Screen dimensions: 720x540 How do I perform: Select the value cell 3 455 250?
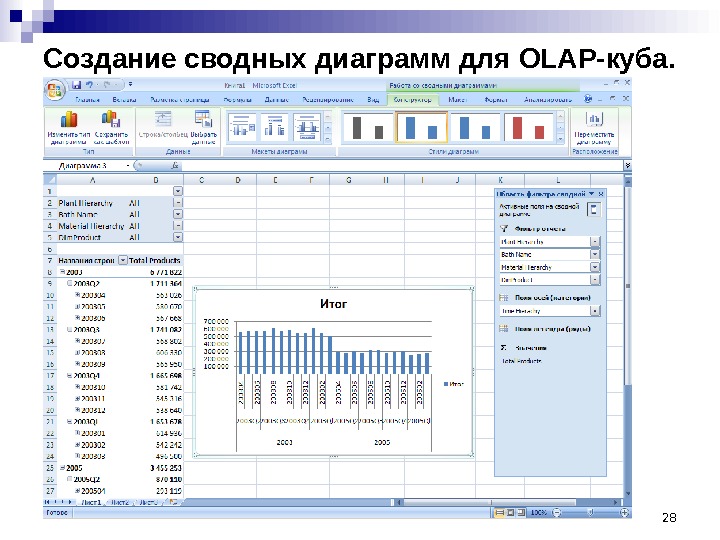[155, 468]
